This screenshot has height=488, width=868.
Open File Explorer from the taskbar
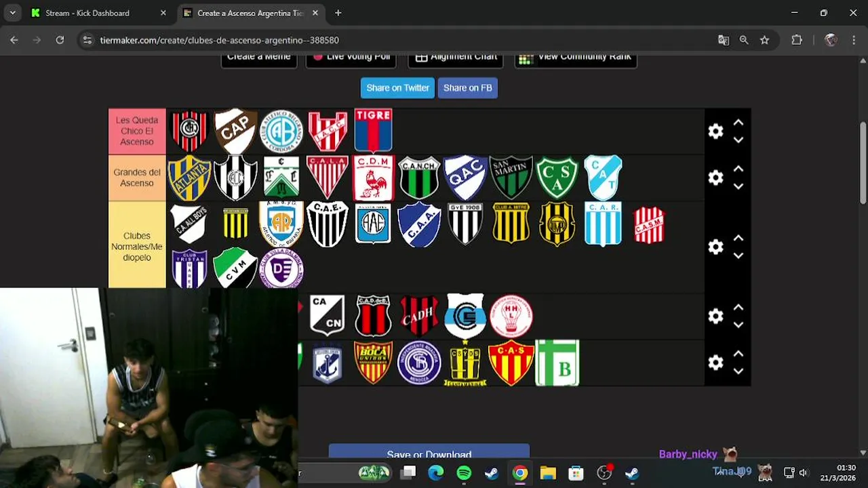click(548, 473)
